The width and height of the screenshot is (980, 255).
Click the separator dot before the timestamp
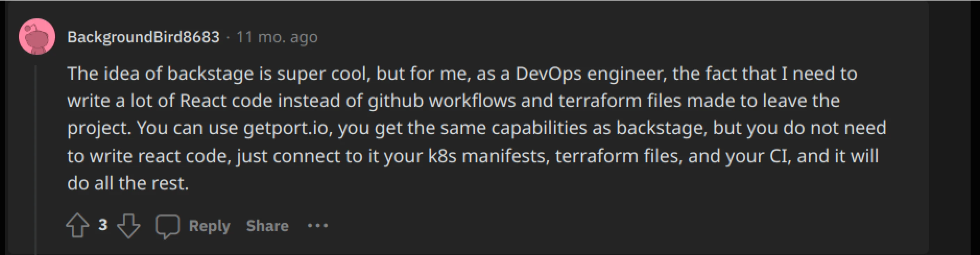coord(228,37)
